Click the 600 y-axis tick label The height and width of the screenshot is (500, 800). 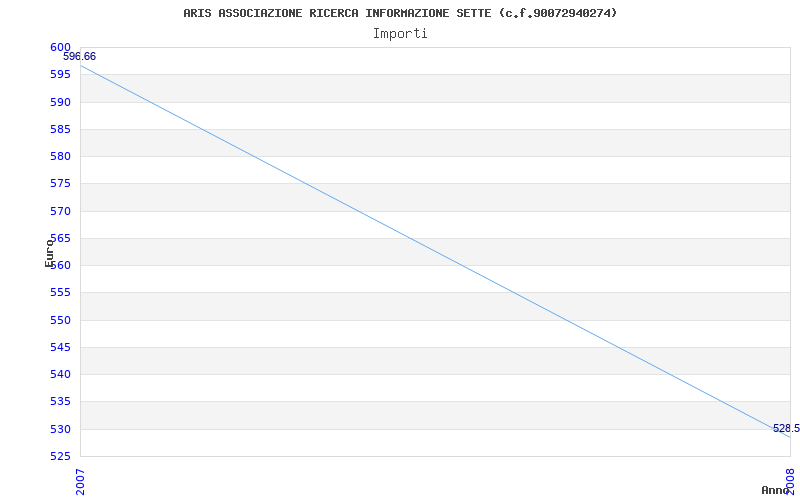60,47
